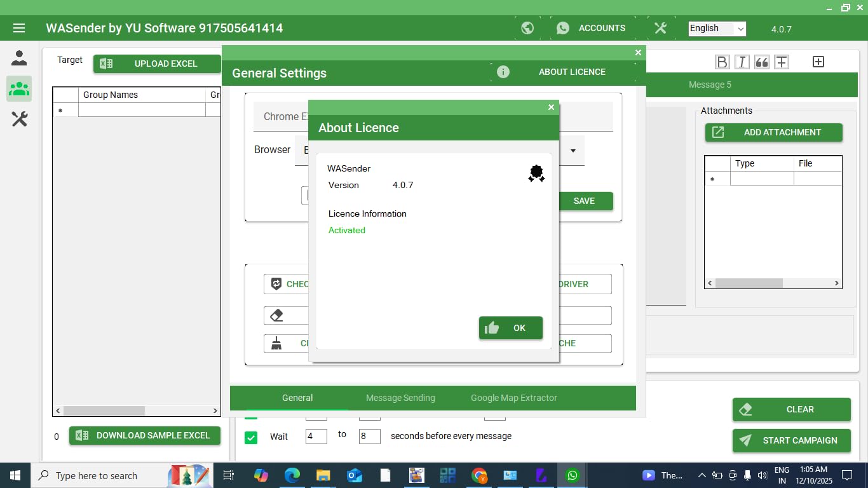Toggle the Wait seconds checkbox

[251, 437]
